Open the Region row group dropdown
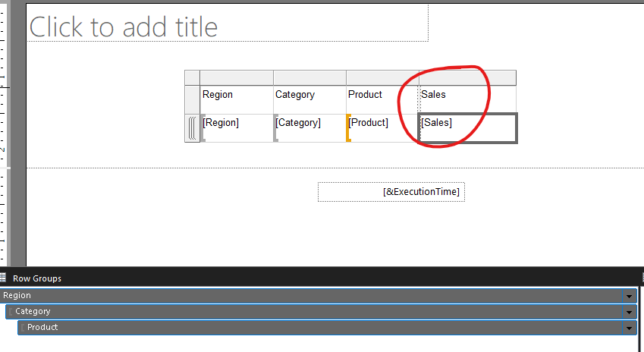Screen dimensions: 644x352 click(629, 296)
